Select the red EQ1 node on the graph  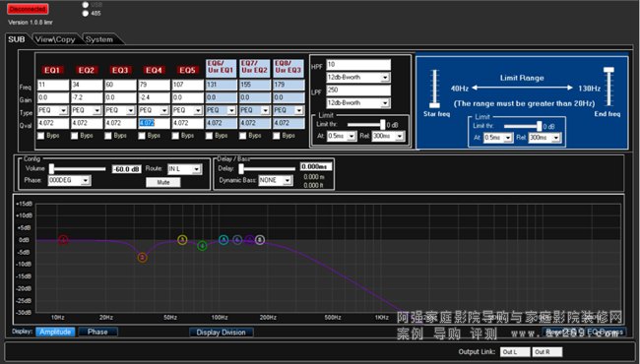(x=63, y=240)
